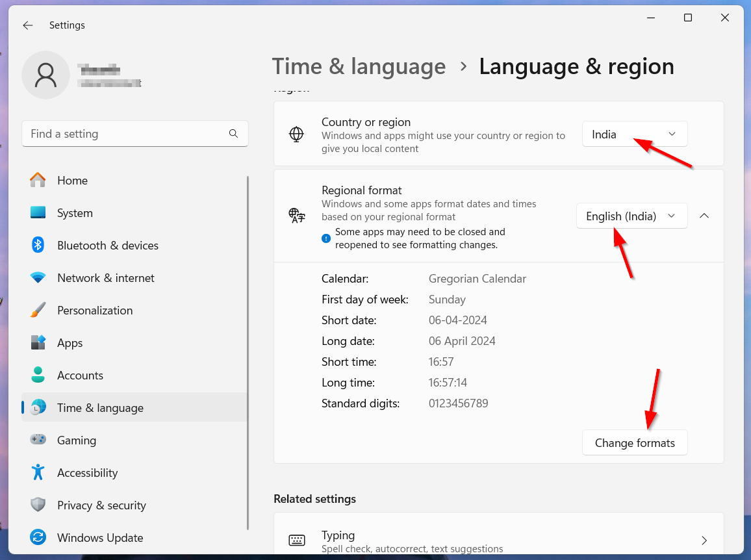Click the Windows Update refresh icon
Screen dimensions: 751x560
[x=38, y=537]
